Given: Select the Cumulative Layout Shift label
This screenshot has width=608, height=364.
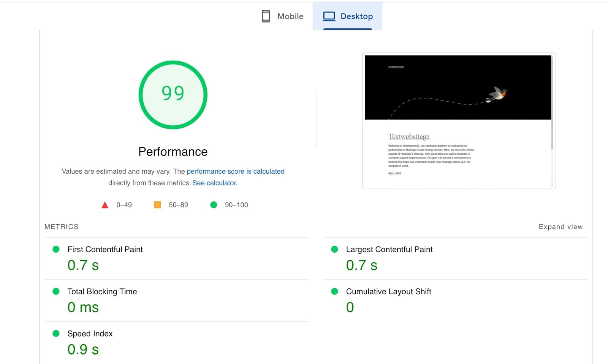Looking at the screenshot, I should pos(388,291).
